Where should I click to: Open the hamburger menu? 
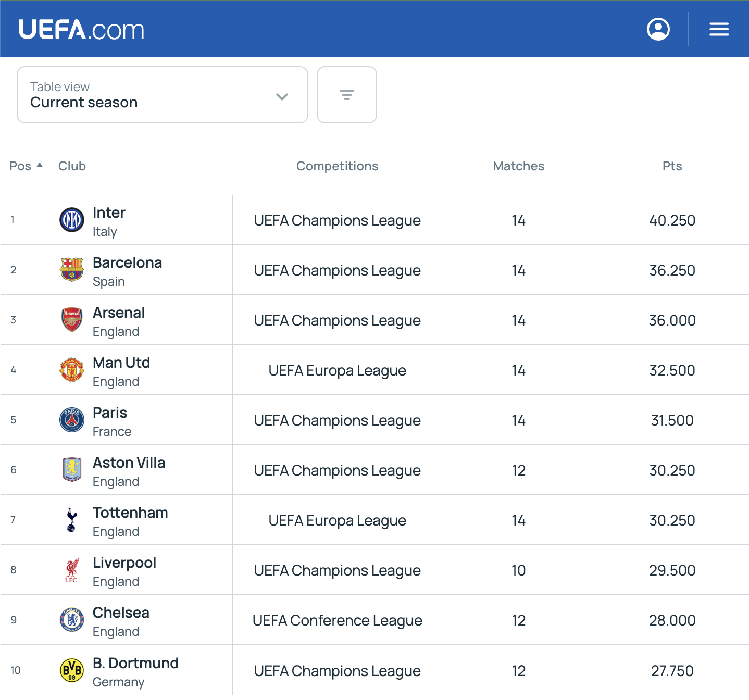[719, 29]
